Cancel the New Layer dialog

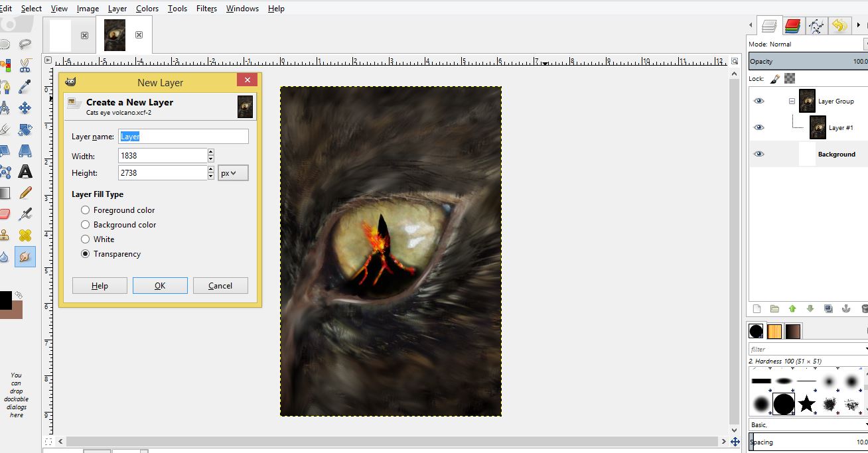click(220, 286)
